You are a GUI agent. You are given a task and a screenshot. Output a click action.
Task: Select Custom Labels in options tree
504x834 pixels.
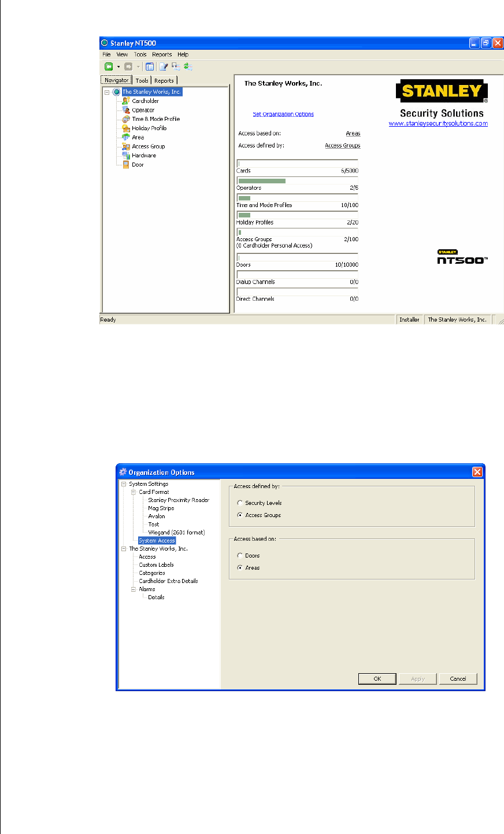(x=156, y=565)
